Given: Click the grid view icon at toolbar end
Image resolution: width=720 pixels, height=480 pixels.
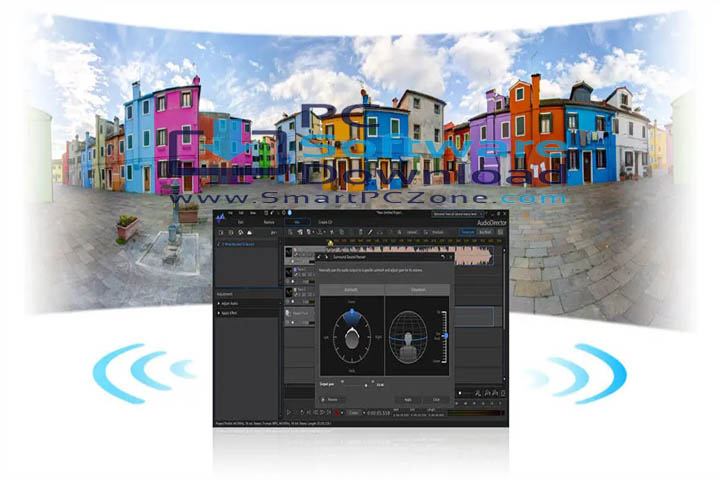Looking at the screenshot, I should 501,232.
